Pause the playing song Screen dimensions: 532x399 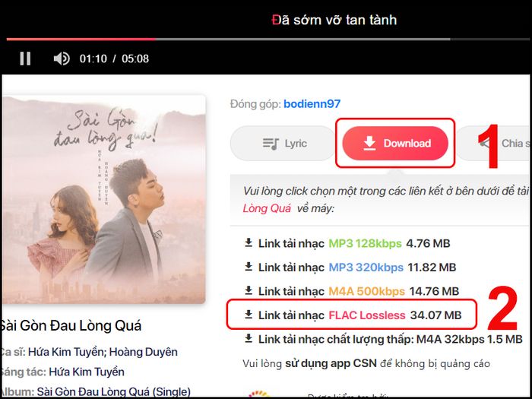[25, 59]
